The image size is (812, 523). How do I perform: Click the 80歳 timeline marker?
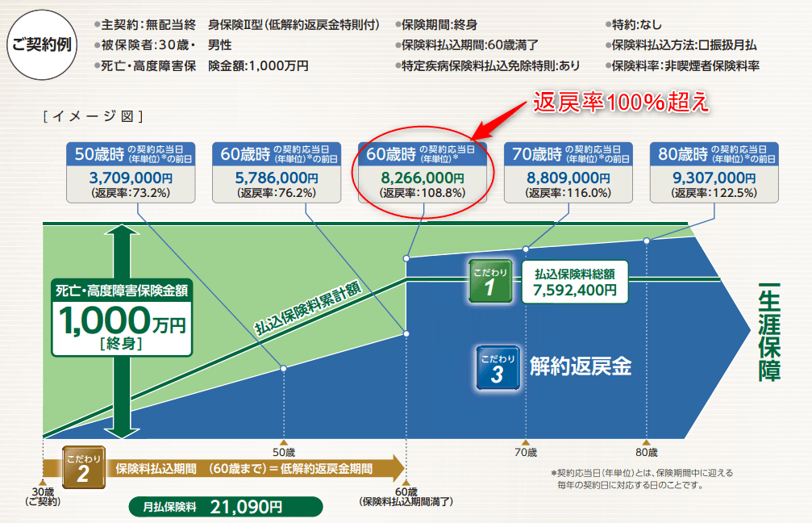click(x=646, y=449)
